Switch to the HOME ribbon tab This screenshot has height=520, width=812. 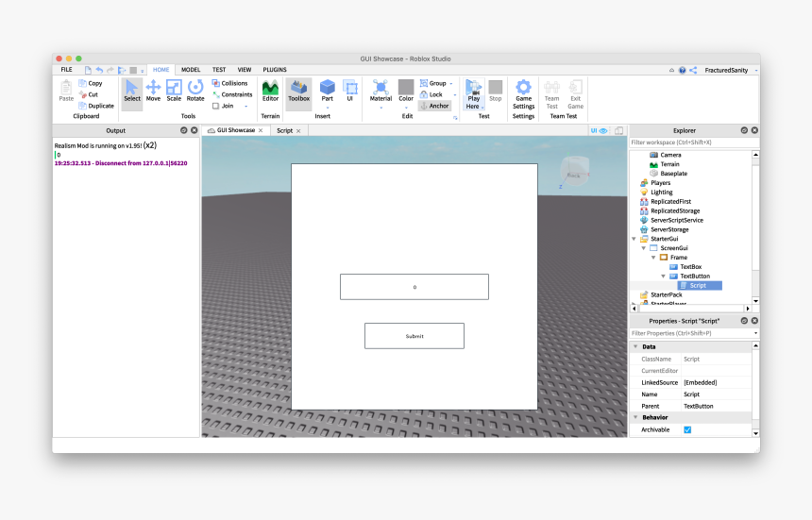click(x=161, y=70)
